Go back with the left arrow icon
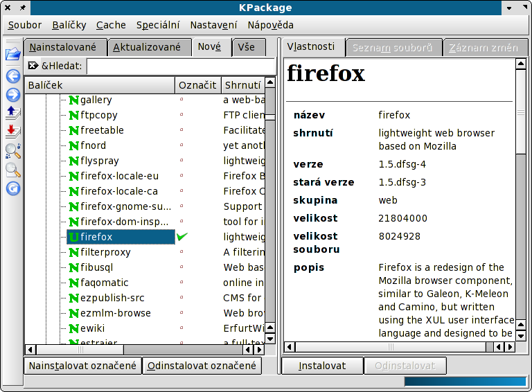The height and width of the screenshot is (392, 532). pos(13,76)
